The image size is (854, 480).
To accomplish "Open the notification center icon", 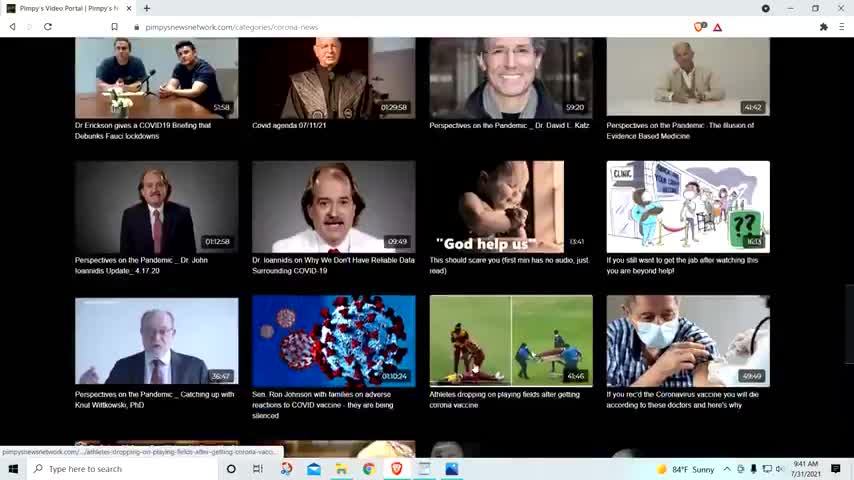I will tap(835, 469).
